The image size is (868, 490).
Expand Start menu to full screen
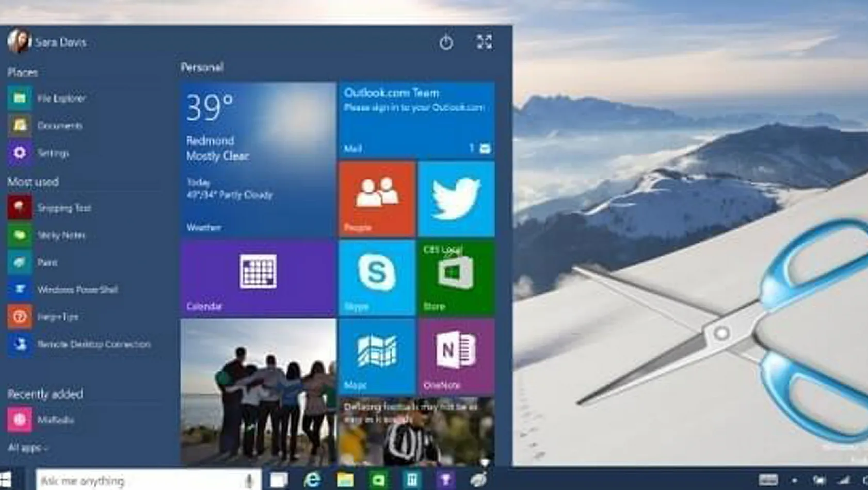(484, 42)
